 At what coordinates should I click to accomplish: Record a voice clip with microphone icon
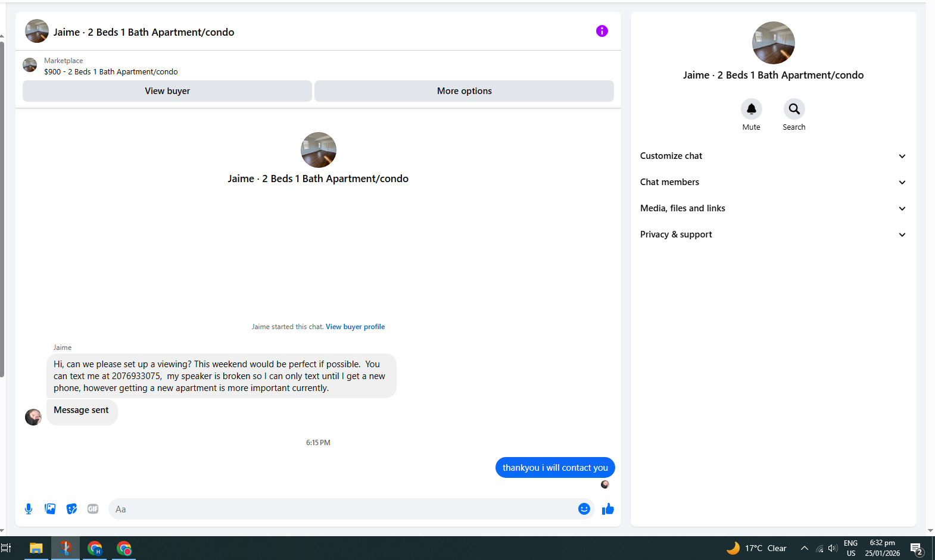coord(29,509)
